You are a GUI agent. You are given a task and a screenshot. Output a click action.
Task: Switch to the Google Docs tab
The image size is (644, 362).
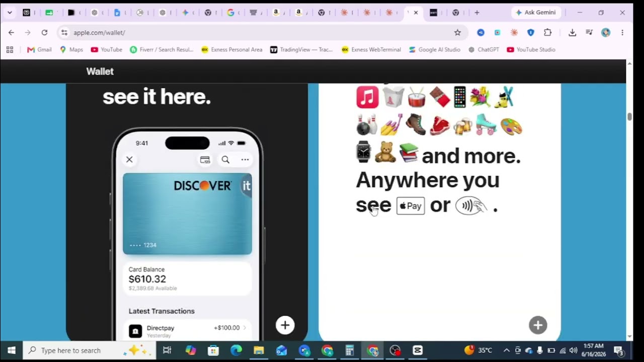[x=117, y=13]
